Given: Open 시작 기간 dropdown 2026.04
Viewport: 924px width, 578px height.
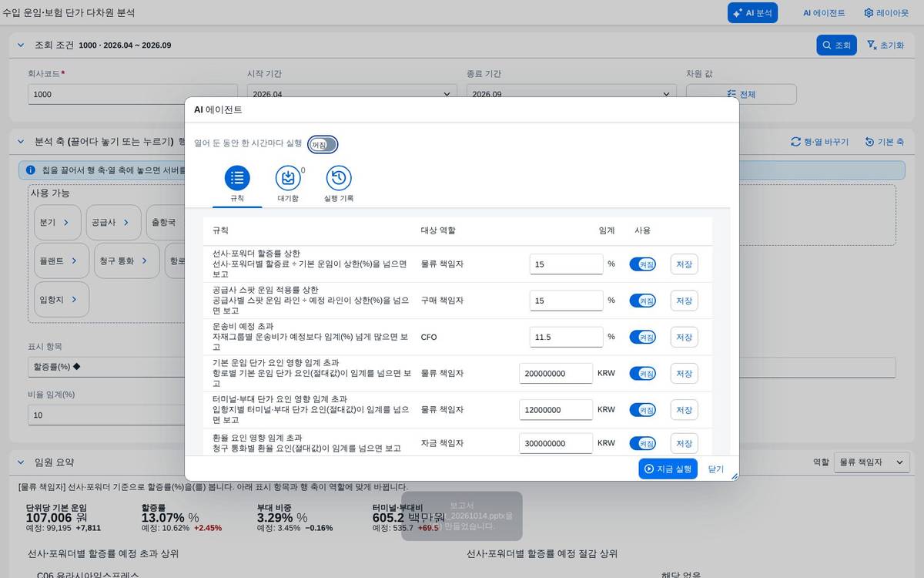Looking at the screenshot, I should [352, 94].
